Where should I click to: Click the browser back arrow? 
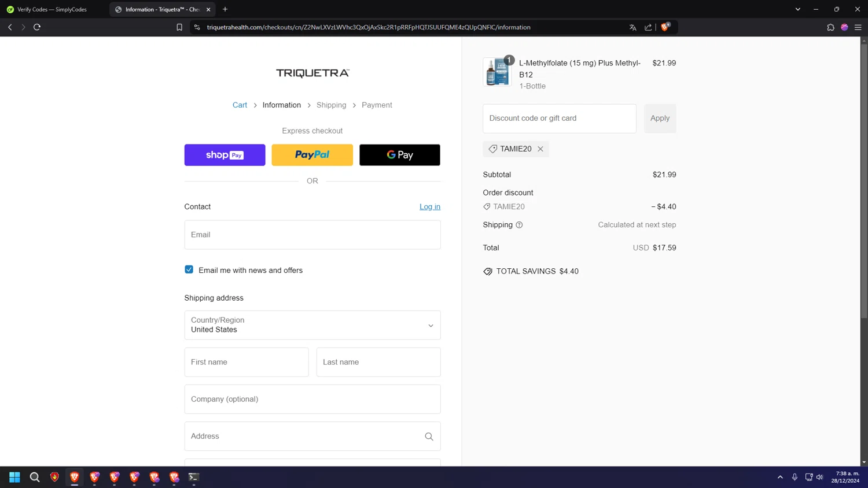click(10, 27)
